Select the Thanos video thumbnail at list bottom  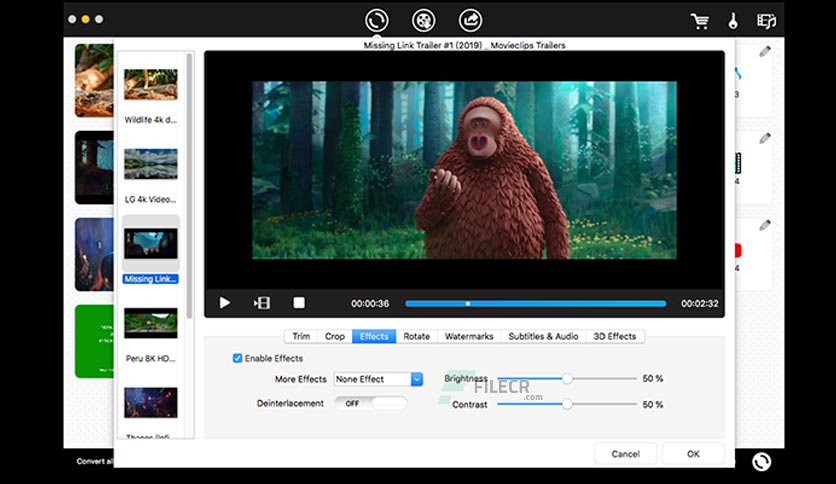(x=151, y=402)
